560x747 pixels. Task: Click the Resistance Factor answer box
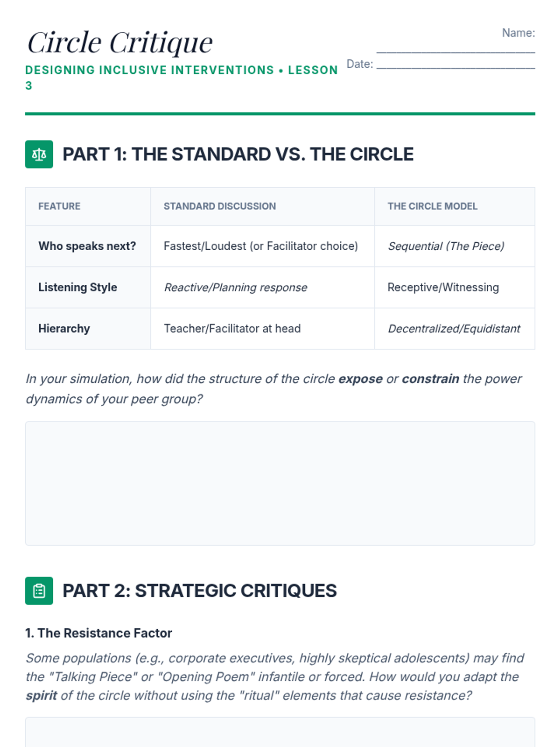[x=280, y=732]
